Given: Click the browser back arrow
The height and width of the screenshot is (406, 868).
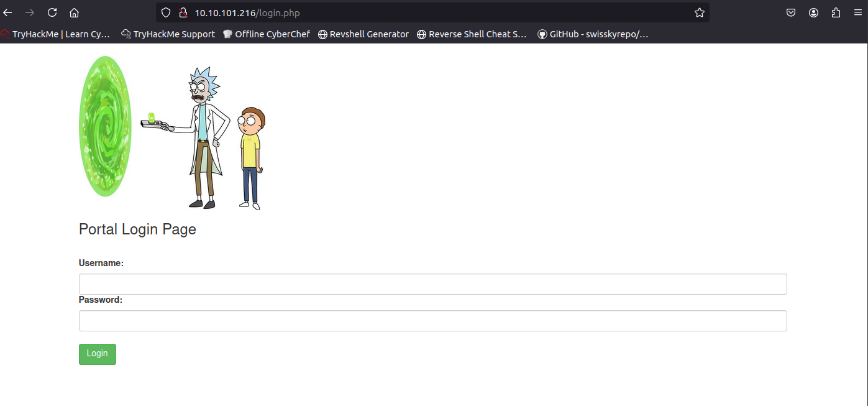Looking at the screenshot, I should point(7,12).
